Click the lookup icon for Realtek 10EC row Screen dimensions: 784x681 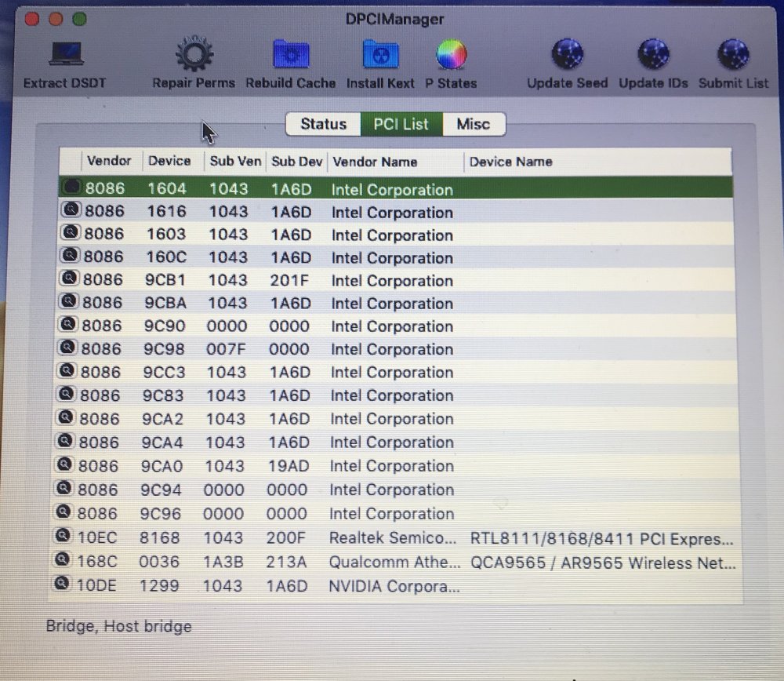tap(63, 535)
